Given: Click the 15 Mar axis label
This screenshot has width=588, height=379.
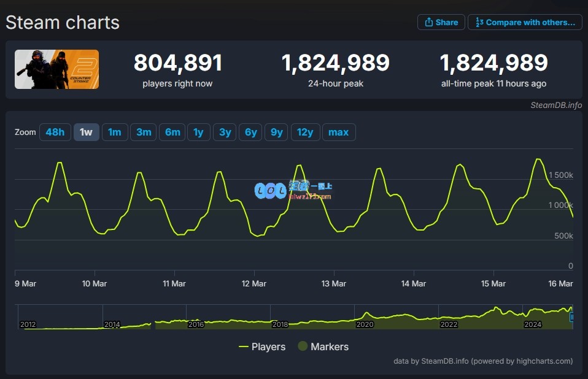Looking at the screenshot, I should point(493,283).
